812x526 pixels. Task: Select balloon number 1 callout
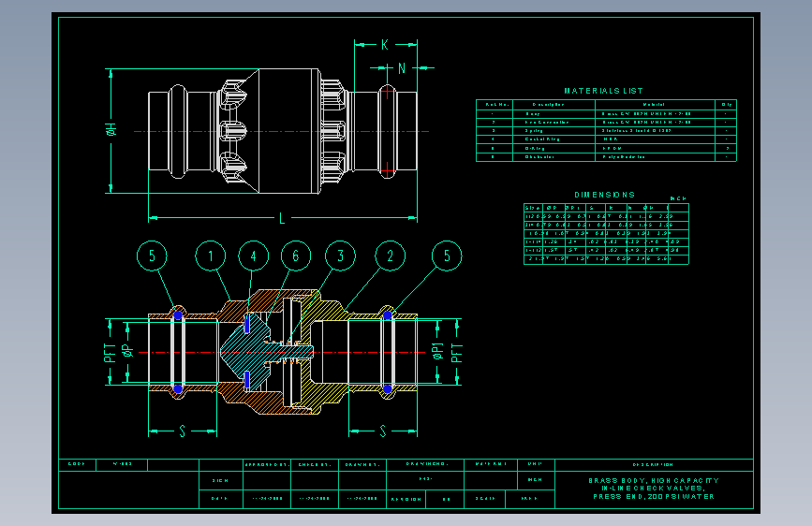[210, 256]
